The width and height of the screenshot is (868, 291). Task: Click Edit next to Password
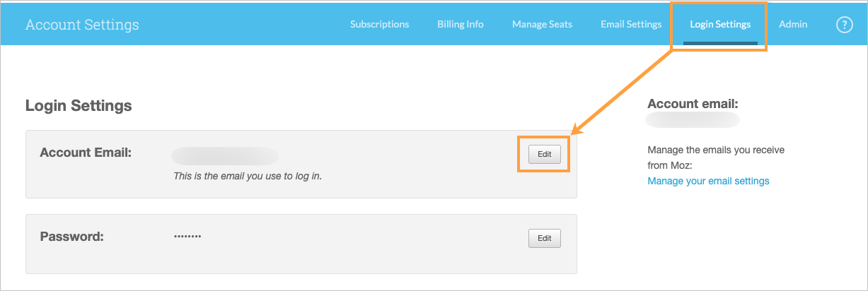pyautogui.click(x=544, y=239)
